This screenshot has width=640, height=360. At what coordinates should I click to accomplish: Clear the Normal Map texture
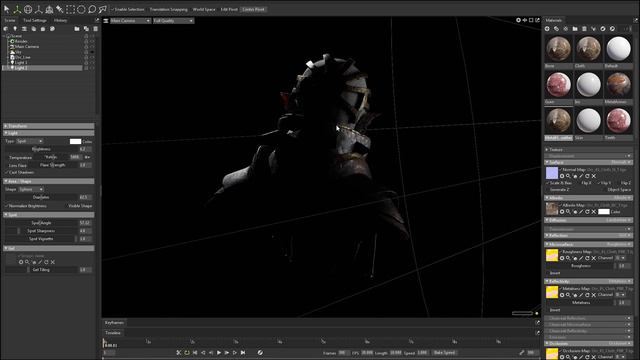coord(594,176)
